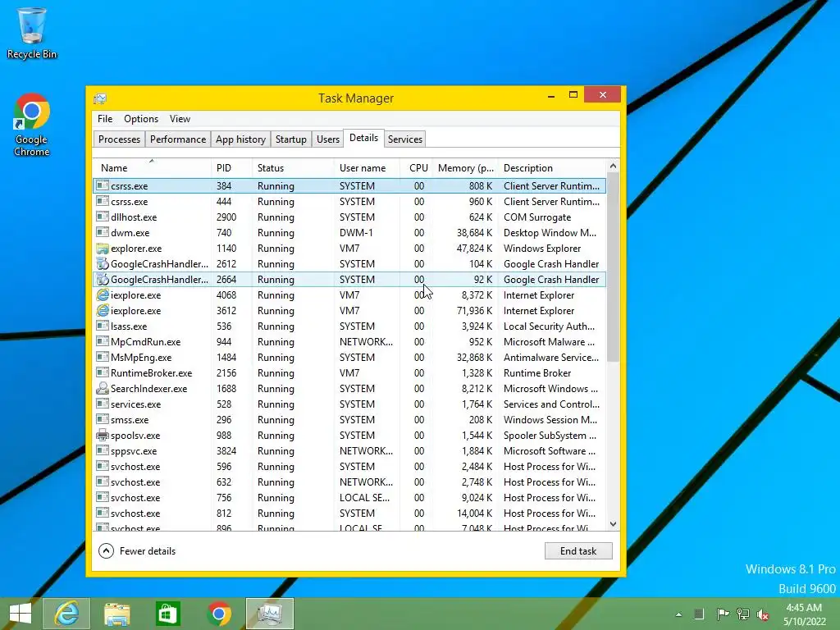Screen dimensions: 840x630
Task: Open the Windows Start button
Action: click(21, 614)
